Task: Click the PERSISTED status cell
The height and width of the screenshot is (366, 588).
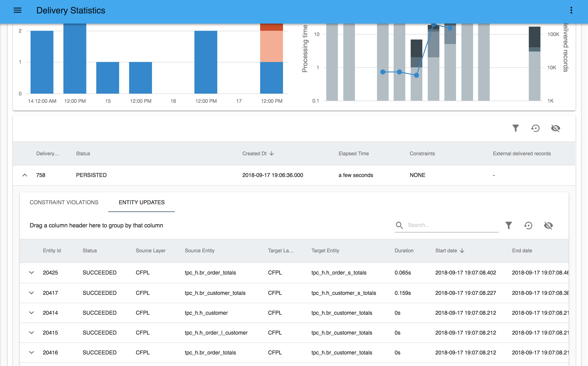Action: click(x=91, y=175)
